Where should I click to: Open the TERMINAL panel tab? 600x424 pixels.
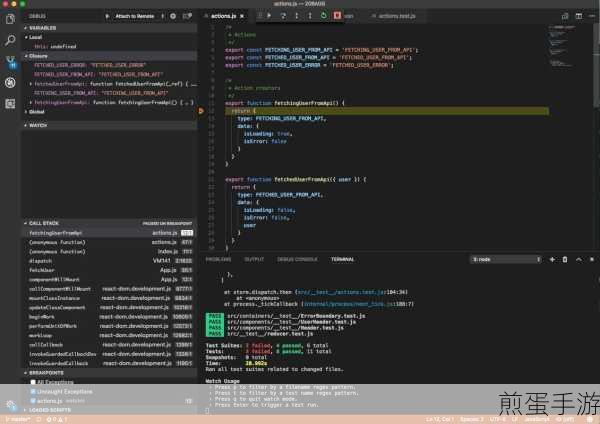click(342, 259)
